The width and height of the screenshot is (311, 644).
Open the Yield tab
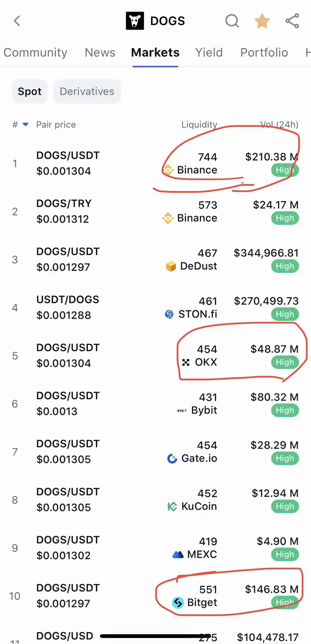point(209,53)
